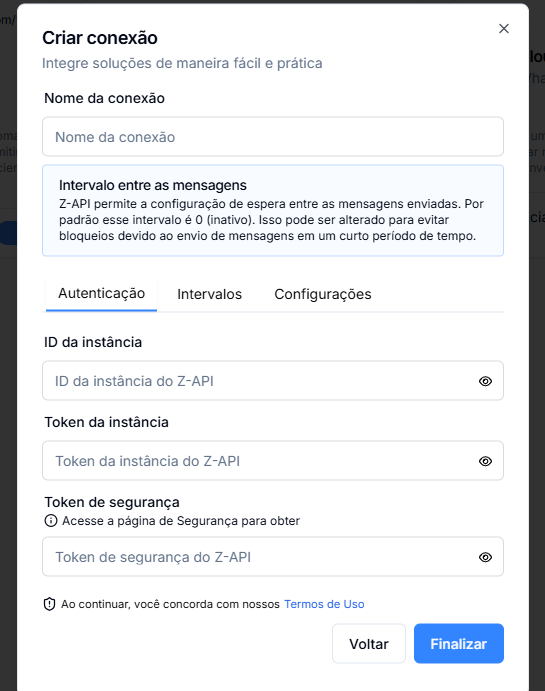Image resolution: width=545 pixels, height=691 pixels.
Task: Select the Configurações tab
Action: point(323,294)
